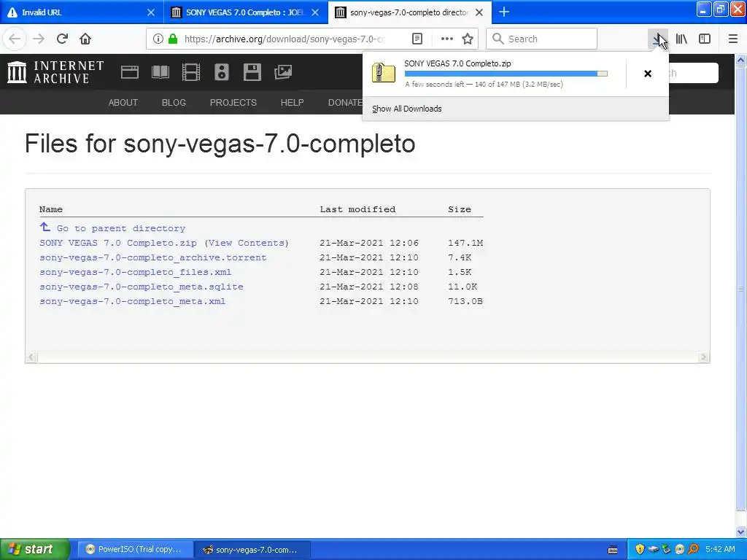This screenshot has width=747, height=560.
Task: Click the zip file icon in downloads
Action: click(x=384, y=73)
